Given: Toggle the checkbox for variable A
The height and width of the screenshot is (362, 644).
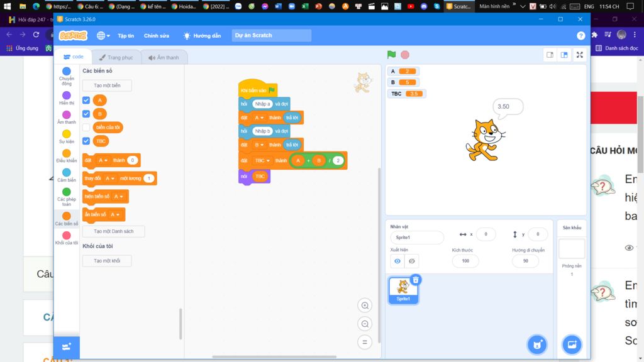Looking at the screenshot, I should click(x=86, y=100).
